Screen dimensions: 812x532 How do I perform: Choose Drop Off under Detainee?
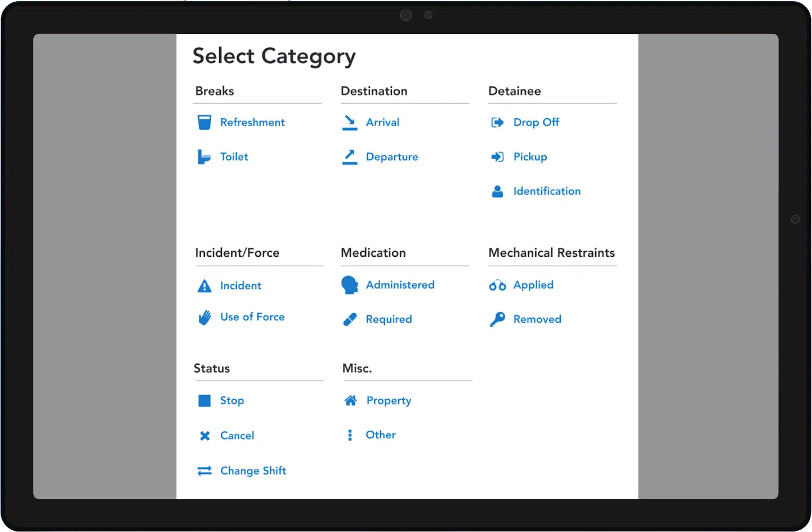point(536,122)
